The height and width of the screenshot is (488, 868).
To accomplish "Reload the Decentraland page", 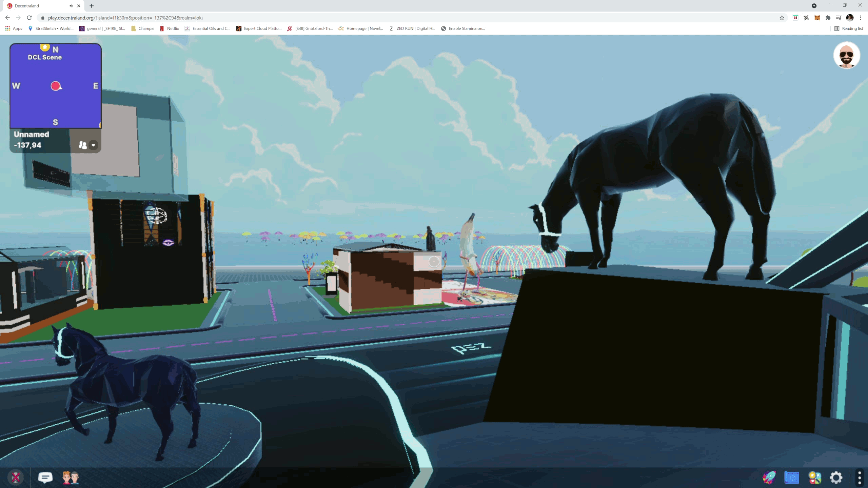I will 29,18.
